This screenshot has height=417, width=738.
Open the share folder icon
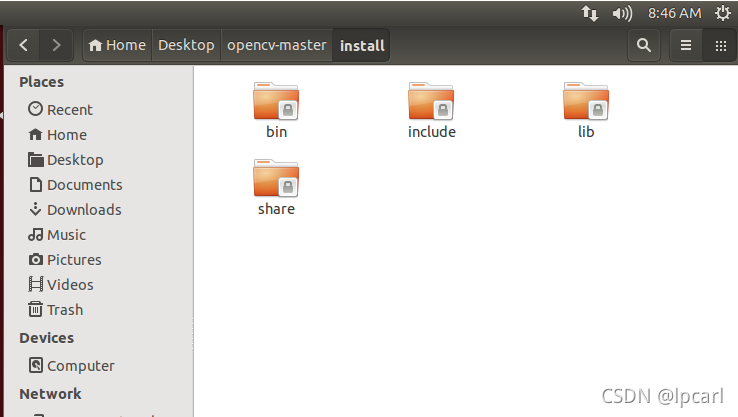tap(276, 178)
